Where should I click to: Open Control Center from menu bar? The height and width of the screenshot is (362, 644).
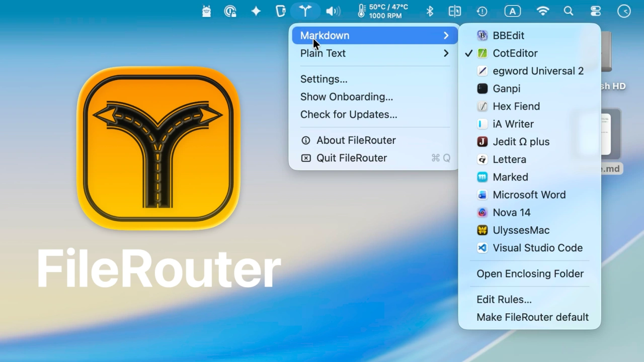pyautogui.click(x=596, y=11)
